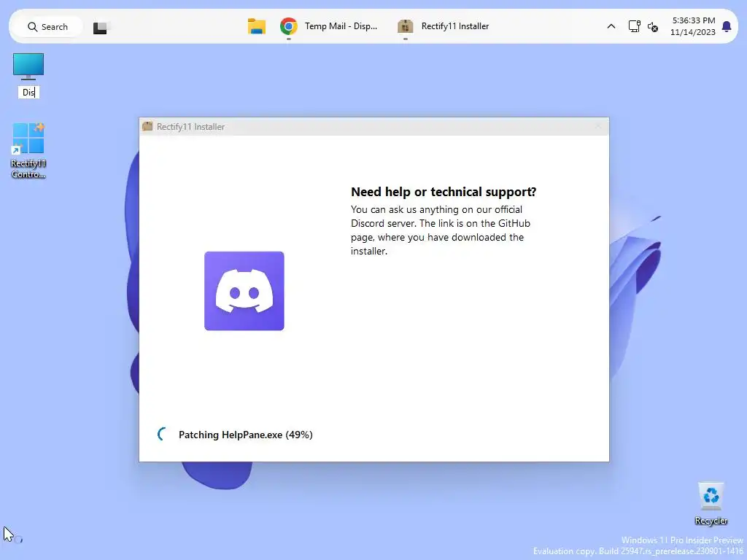Click the Rectify11 Installer title bar icon
The image size is (747, 560).
tap(147, 126)
